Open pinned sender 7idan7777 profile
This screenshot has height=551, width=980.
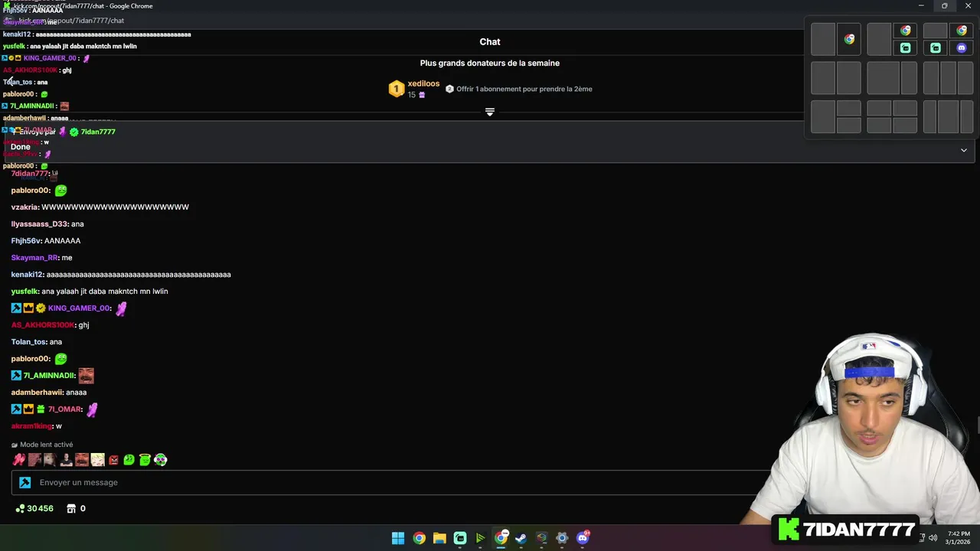click(x=98, y=132)
